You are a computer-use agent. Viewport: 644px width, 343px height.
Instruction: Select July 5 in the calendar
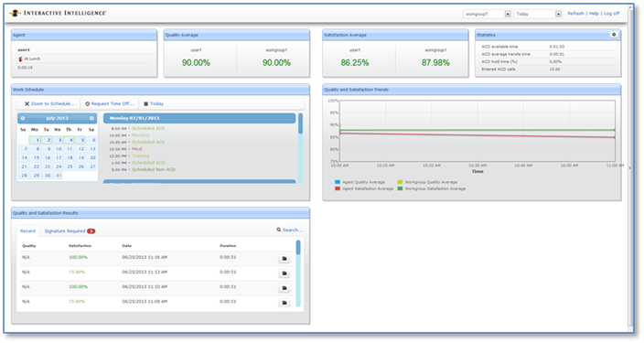(x=80, y=141)
